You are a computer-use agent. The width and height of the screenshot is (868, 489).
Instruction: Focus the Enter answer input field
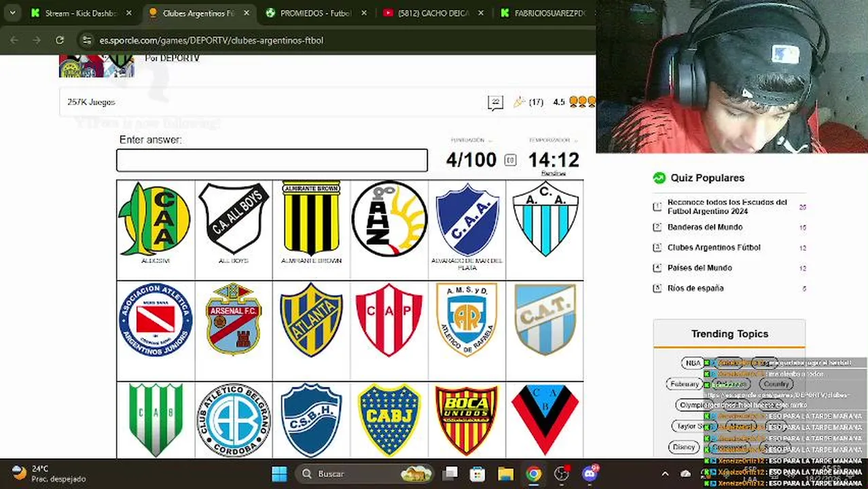[x=272, y=160]
